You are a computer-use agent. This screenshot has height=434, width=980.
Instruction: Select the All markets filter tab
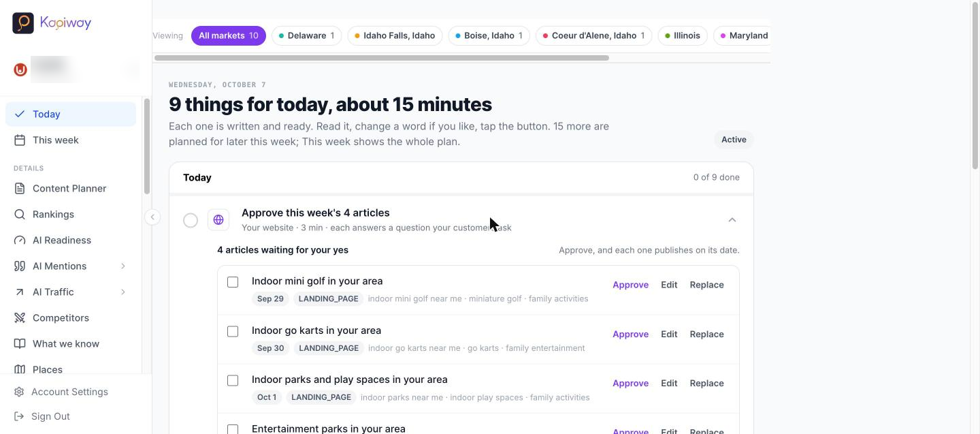tap(229, 35)
